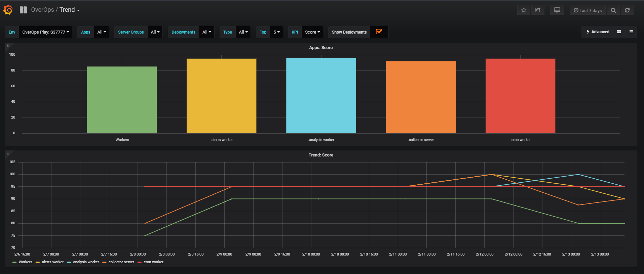Click the Server Groups variable label
This screenshot has height=274, width=644.
tap(131, 32)
